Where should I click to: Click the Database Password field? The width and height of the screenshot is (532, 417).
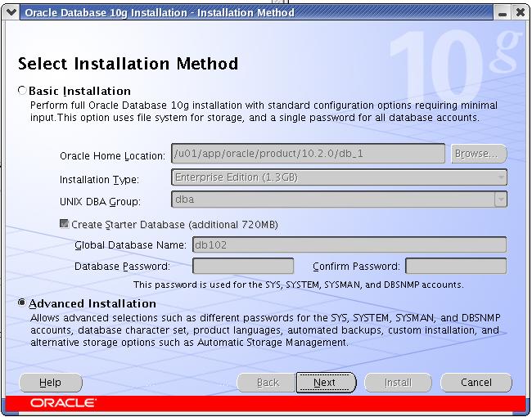242,266
